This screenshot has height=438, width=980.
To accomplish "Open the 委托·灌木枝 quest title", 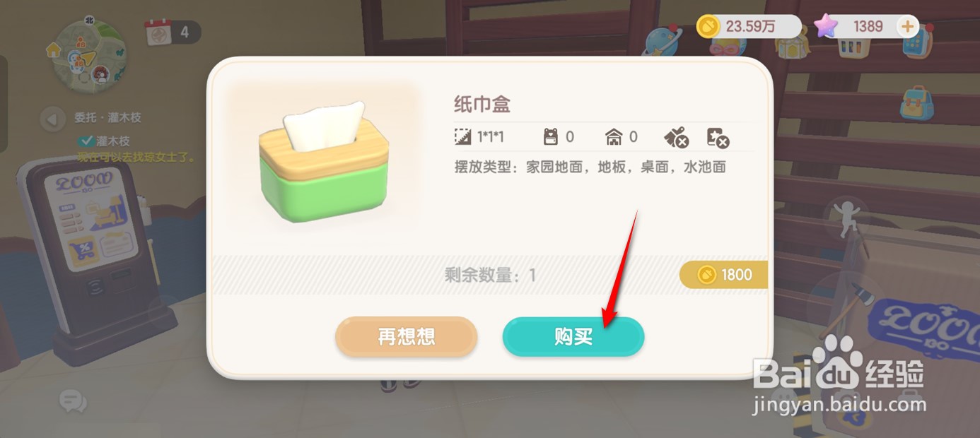I will tap(108, 118).
